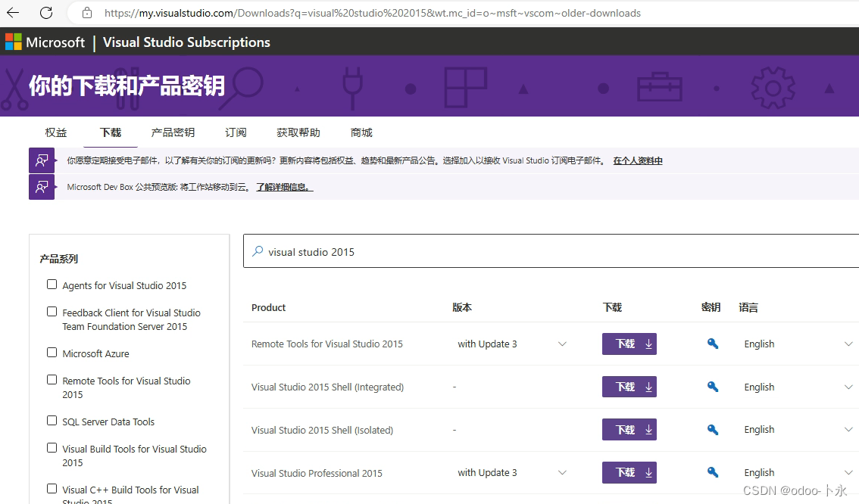Select the 下载 tab

click(110, 132)
